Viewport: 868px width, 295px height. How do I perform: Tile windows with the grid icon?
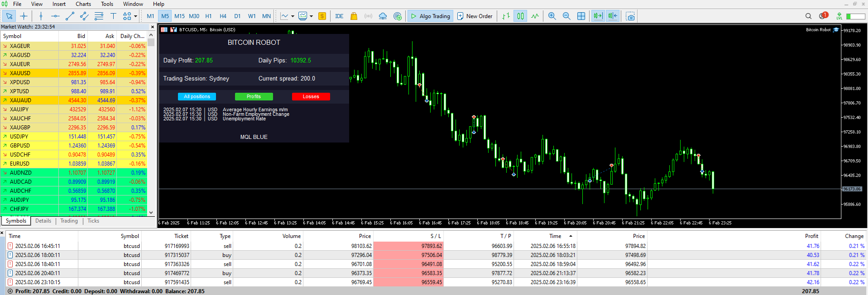(x=581, y=16)
